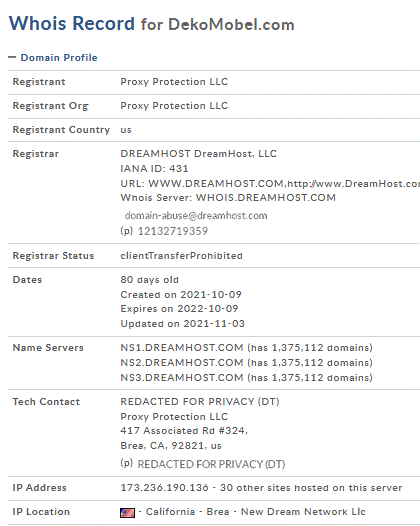This screenshot has height=526, width=420.
Task: Click the registrar phone number 12132719359
Action: coord(173,231)
